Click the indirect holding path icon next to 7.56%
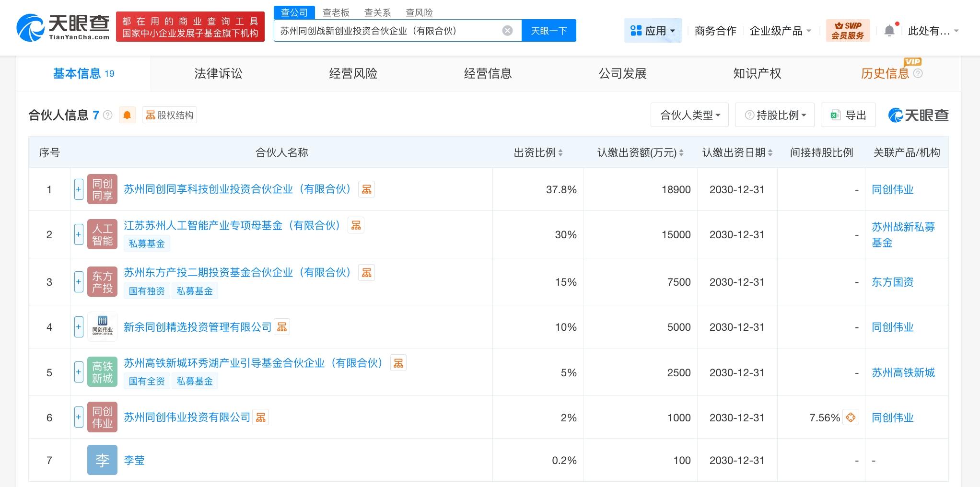This screenshot has height=487, width=980. click(851, 417)
